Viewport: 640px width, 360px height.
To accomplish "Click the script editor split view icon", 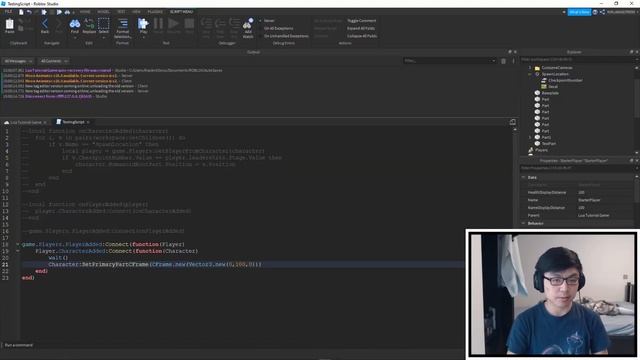I will point(513,122).
